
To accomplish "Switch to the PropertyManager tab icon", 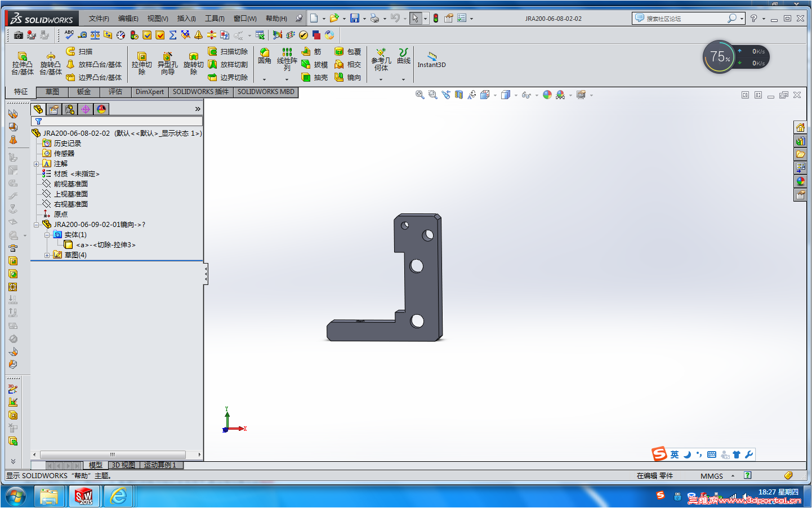I will coord(54,109).
